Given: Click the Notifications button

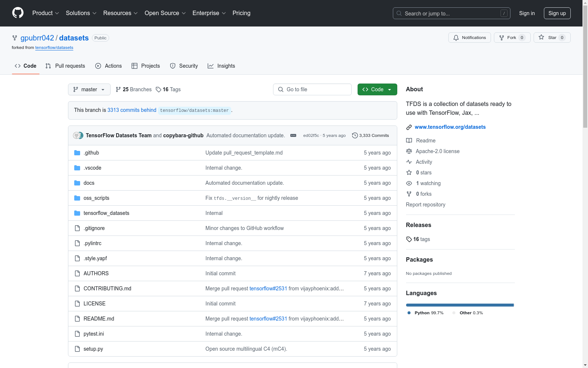Looking at the screenshot, I should click(470, 38).
